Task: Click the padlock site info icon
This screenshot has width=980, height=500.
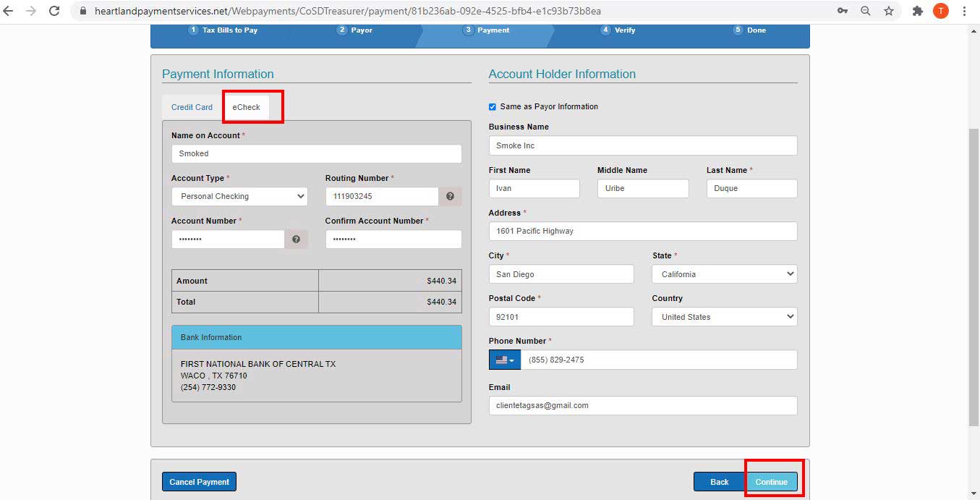Action: (82, 12)
